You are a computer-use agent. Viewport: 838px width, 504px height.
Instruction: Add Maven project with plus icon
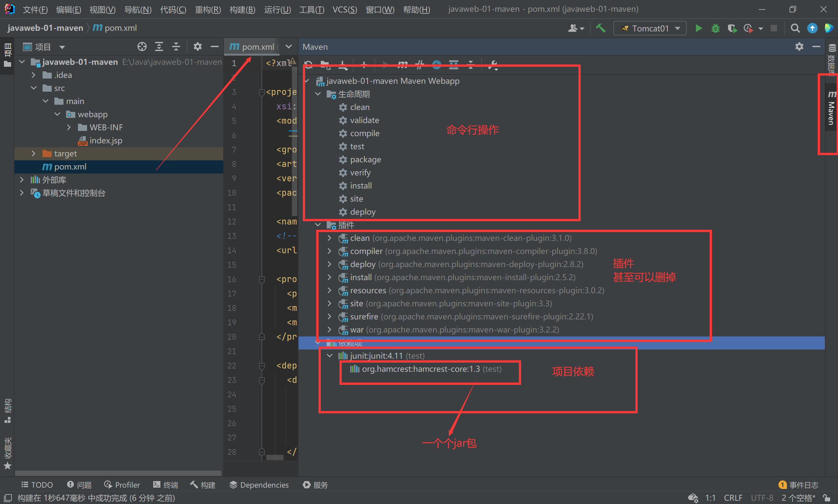[364, 64]
